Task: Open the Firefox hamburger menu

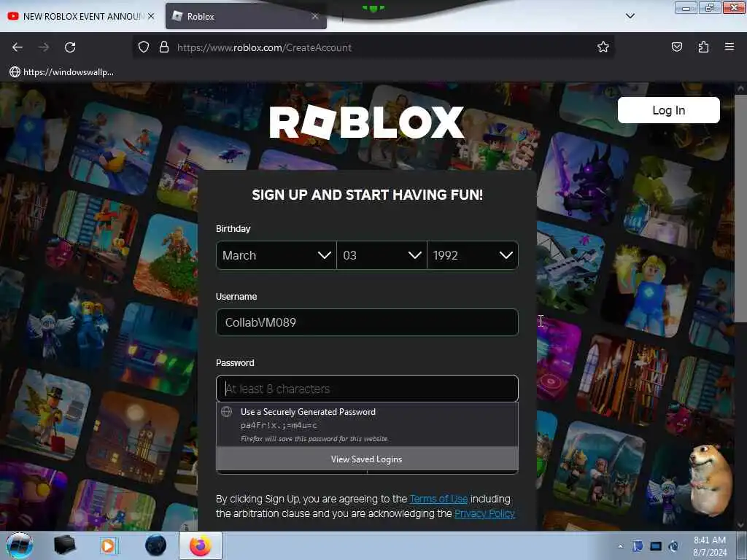Action: click(x=729, y=47)
